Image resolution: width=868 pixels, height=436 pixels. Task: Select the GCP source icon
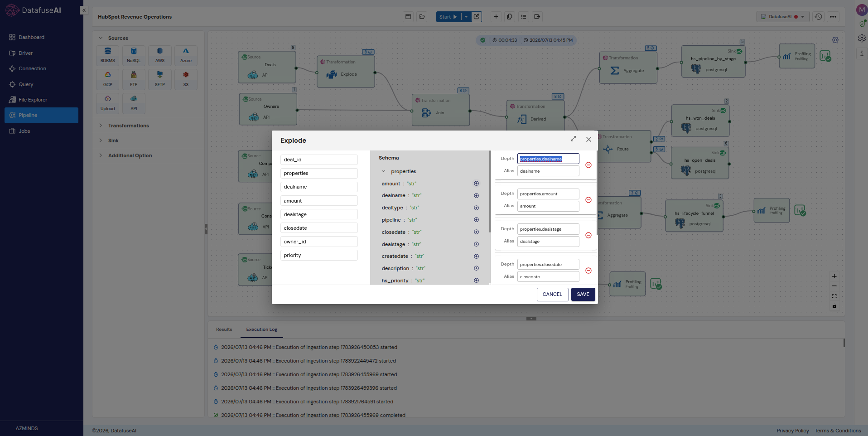(x=108, y=79)
